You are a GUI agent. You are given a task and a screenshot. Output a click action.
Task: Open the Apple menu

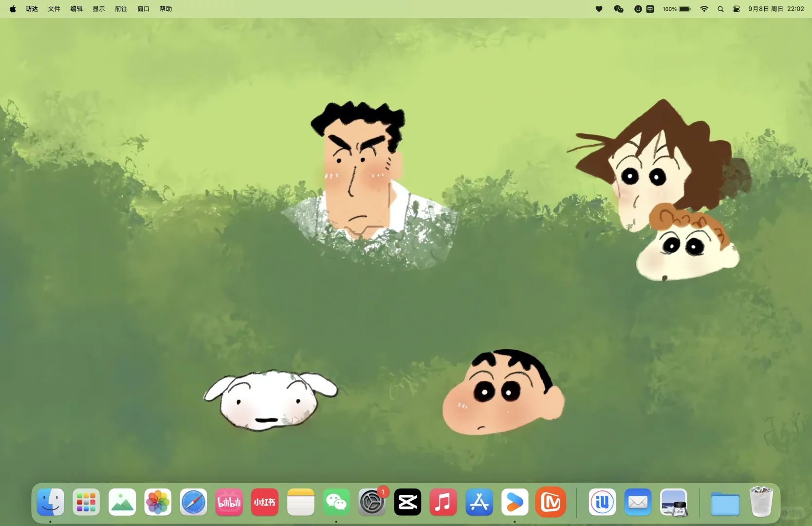tap(13, 9)
